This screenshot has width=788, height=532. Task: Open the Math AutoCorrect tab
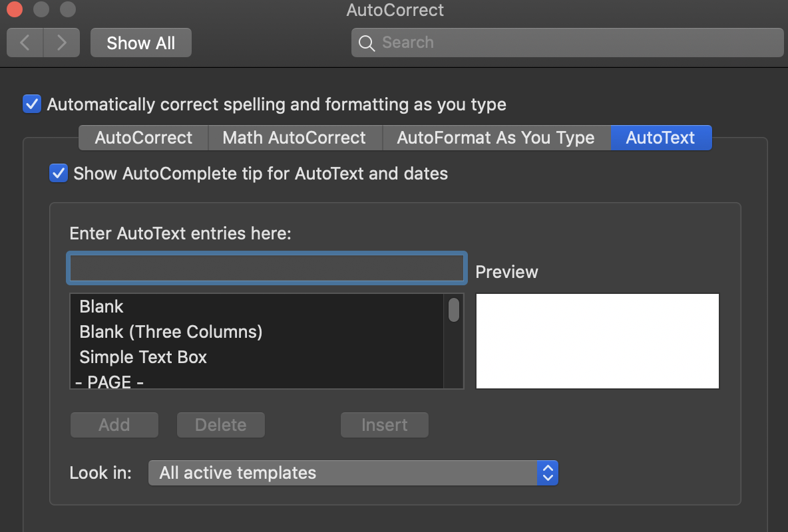pyautogui.click(x=294, y=138)
